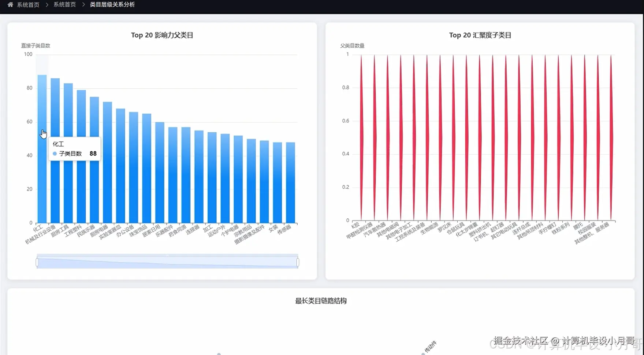This screenshot has width=644, height=355.
Task: Click the 其他电子加工 axis label
Action: [x=399, y=230]
